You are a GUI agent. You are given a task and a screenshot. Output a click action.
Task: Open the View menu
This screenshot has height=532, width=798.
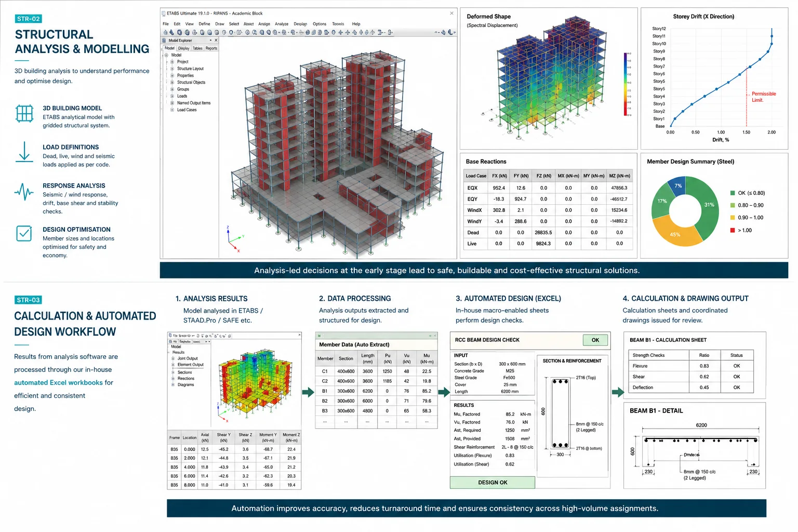(190, 24)
